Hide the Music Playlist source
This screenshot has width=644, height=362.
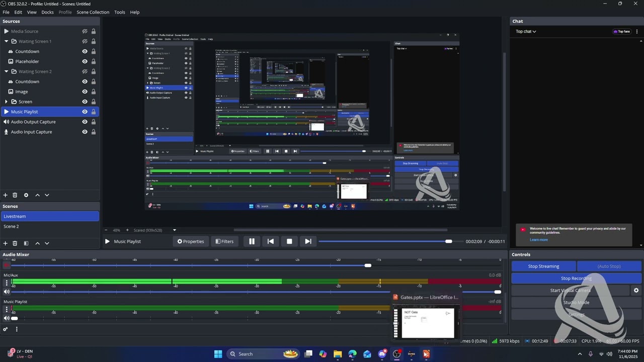(x=85, y=112)
